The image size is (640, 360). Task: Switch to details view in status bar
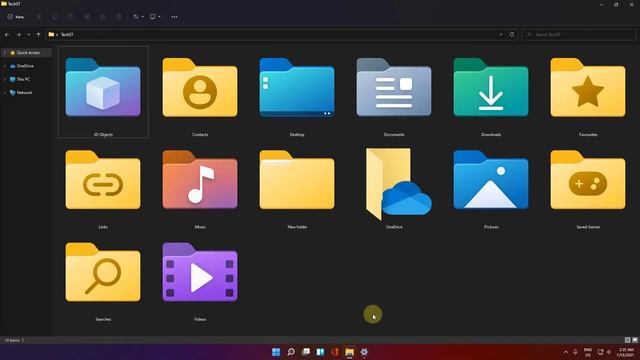click(x=627, y=340)
